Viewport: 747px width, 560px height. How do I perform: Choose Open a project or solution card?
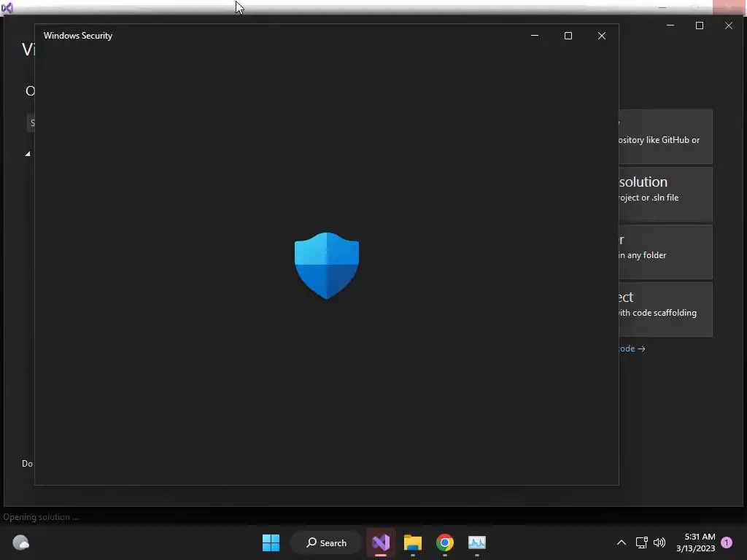point(665,194)
